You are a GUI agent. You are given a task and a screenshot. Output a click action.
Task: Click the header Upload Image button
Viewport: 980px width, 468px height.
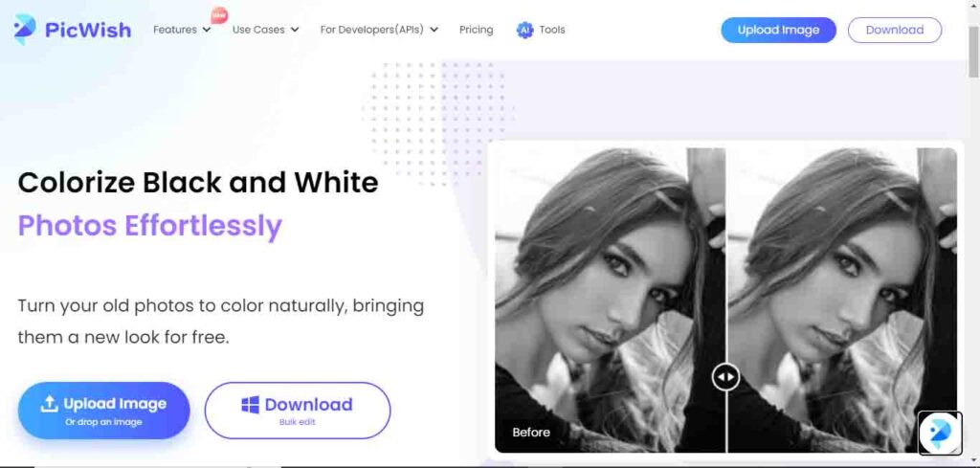(778, 30)
